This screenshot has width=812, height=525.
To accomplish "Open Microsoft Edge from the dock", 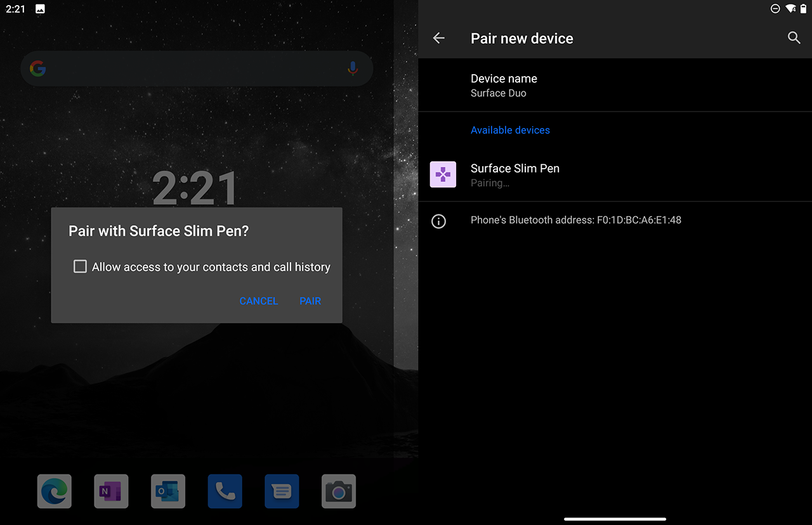I will point(55,491).
